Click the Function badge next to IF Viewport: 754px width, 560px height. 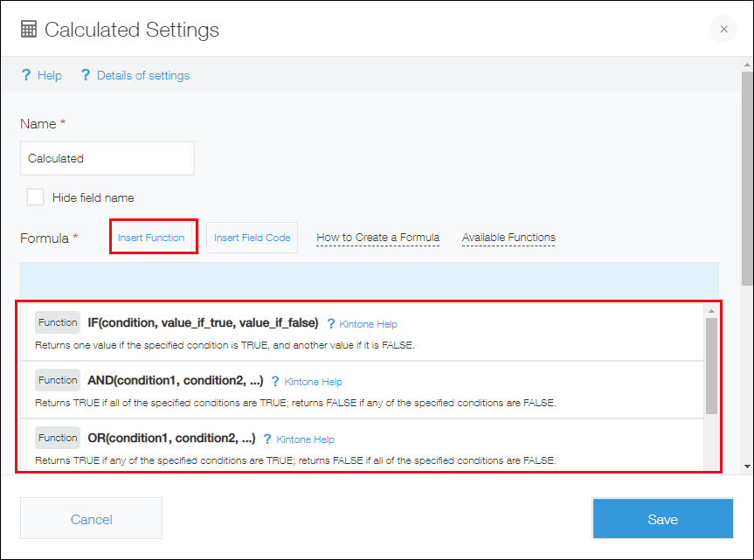[57, 321]
